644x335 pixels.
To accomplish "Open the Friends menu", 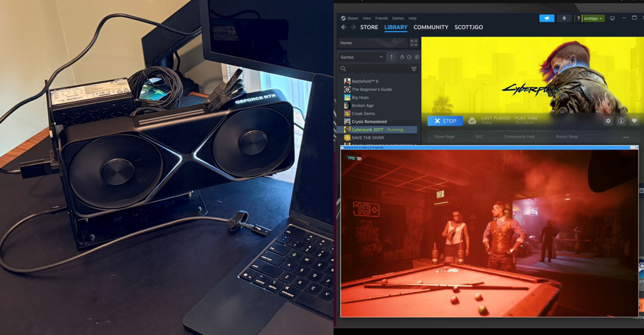I will [381, 18].
